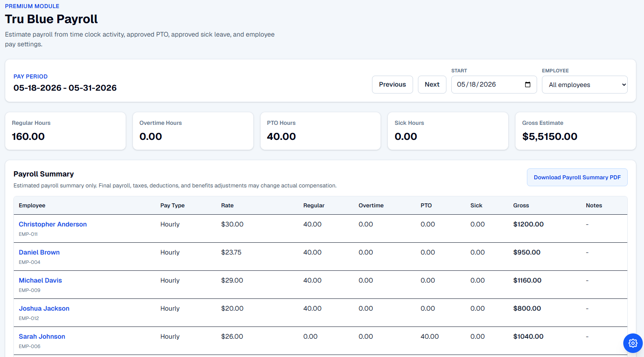
Task: Select the PTO Hours 40.00 card
Action: tap(320, 131)
